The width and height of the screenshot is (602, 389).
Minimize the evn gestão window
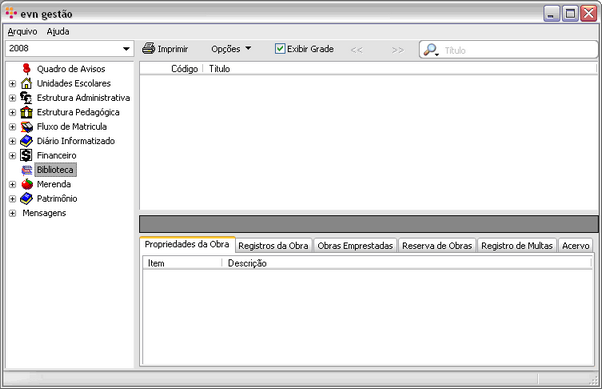(x=552, y=13)
